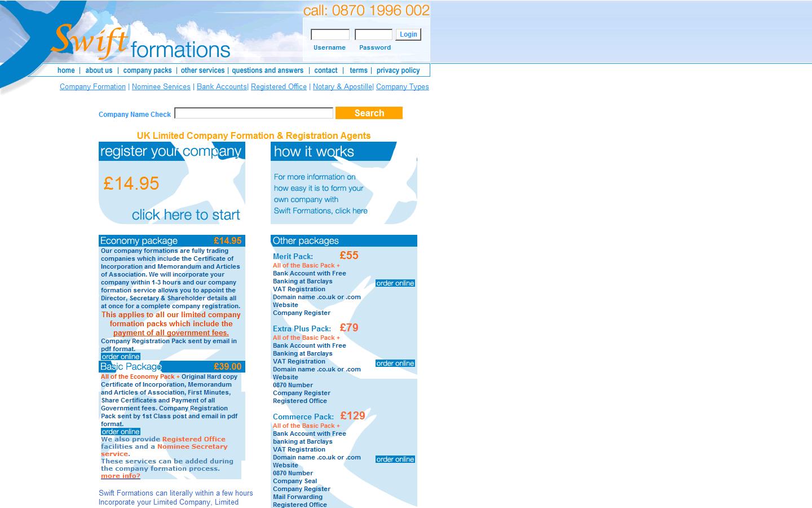Screen dimensions: 812x508
Task: Click the Swift formations logo
Action: [x=141, y=42]
